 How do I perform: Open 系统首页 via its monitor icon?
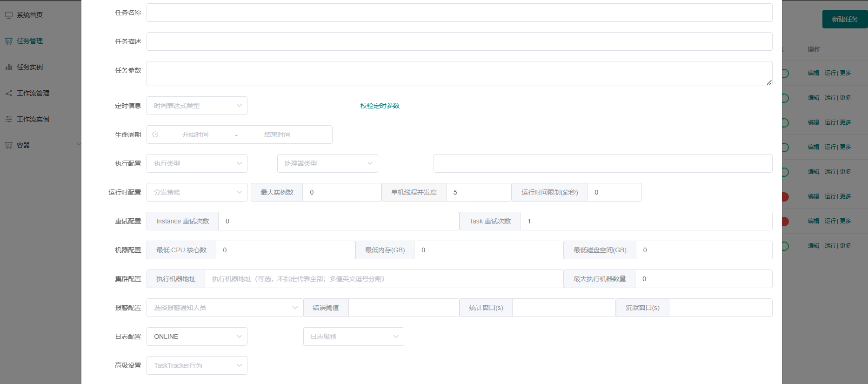9,15
